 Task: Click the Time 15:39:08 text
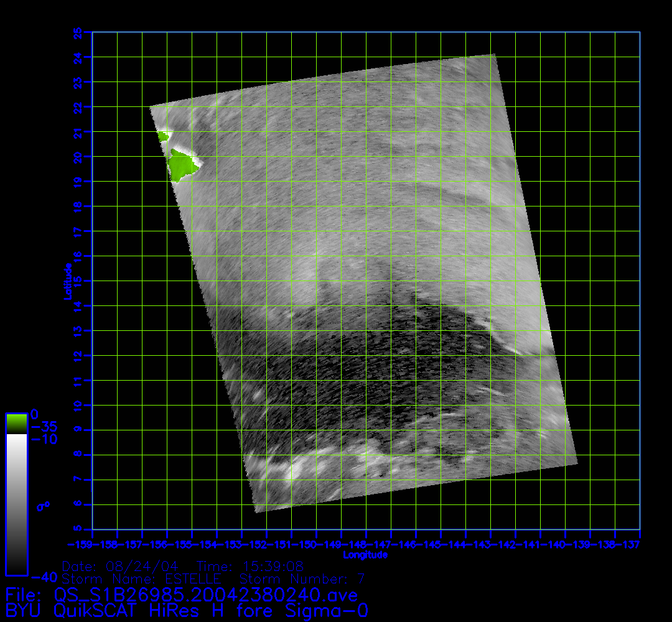[250, 566]
